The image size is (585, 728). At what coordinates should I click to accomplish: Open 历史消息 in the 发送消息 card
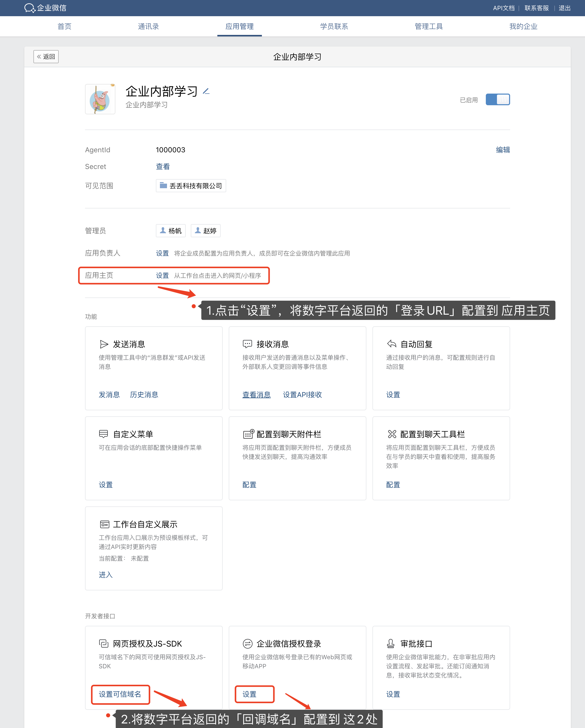click(x=144, y=394)
